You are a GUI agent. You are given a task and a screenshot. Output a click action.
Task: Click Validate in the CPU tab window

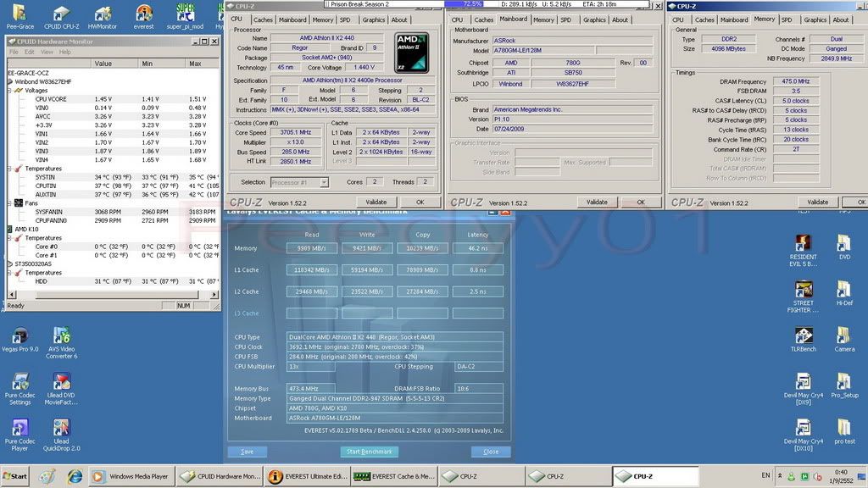pyautogui.click(x=376, y=202)
